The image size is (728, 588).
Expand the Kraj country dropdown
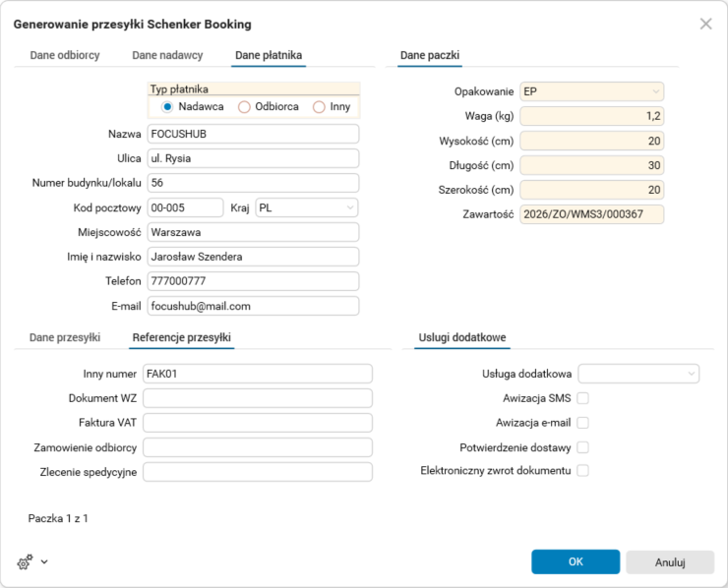click(x=306, y=207)
